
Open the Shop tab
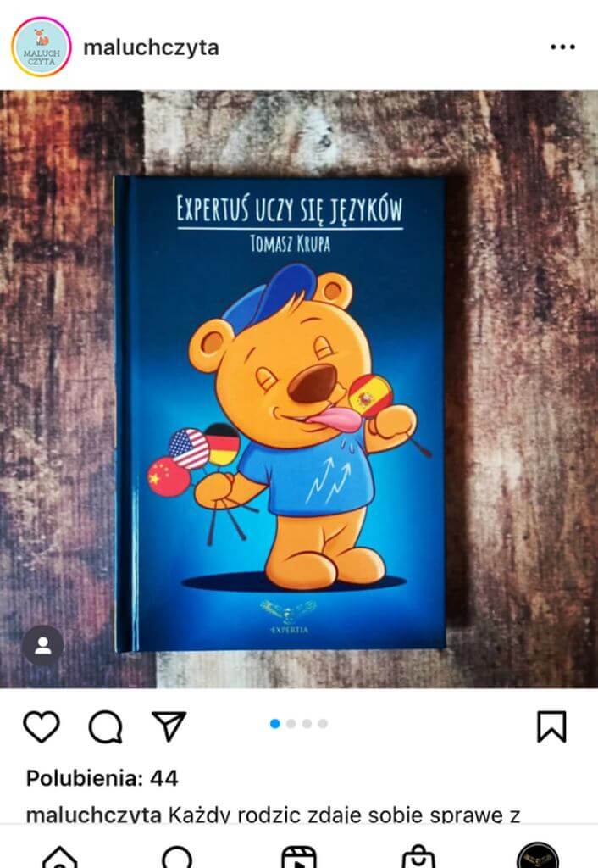click(x=418, y=857)
